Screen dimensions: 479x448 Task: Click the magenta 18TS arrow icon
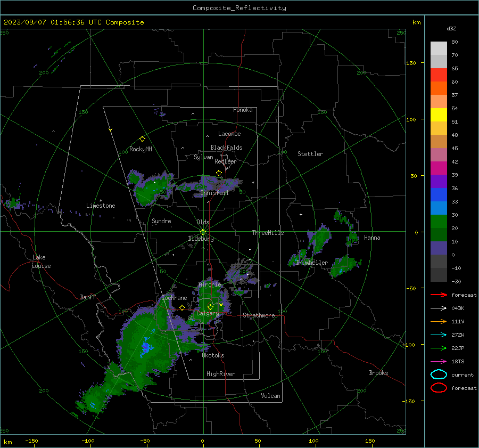click(439, 362)
